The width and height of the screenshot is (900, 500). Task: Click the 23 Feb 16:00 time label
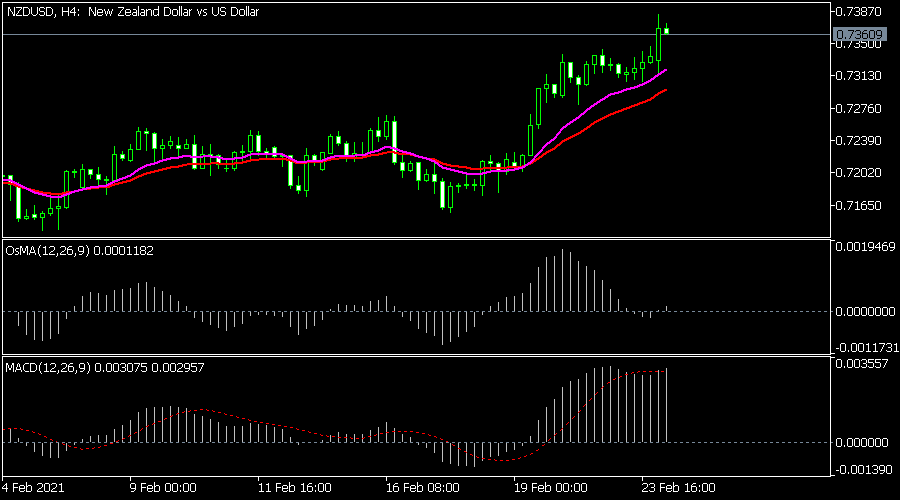click(678, 488)
